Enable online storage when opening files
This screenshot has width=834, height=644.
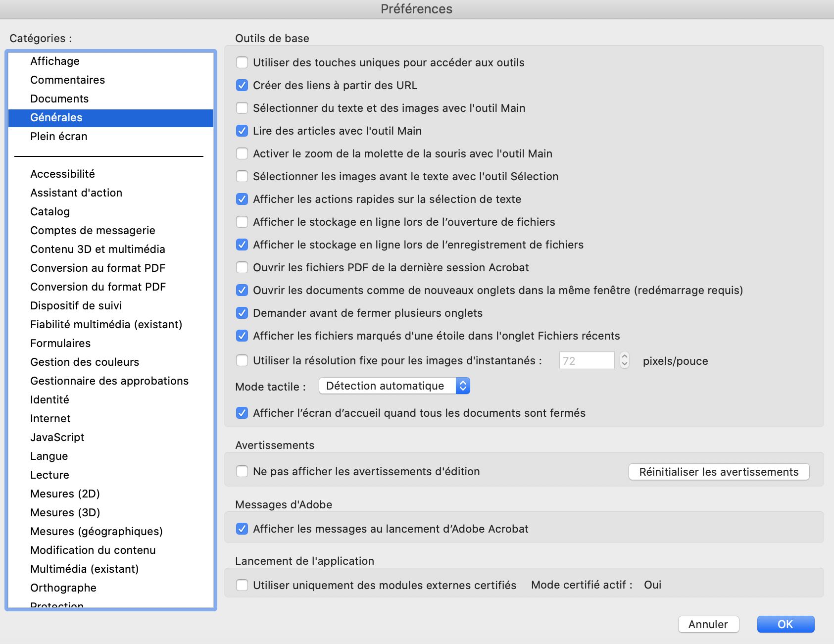pos(242,222)
